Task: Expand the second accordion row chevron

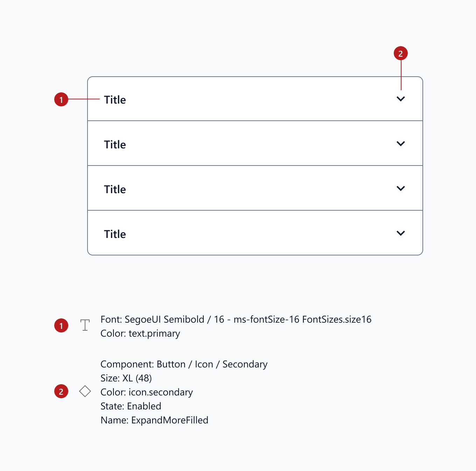Action: [401, 144]
